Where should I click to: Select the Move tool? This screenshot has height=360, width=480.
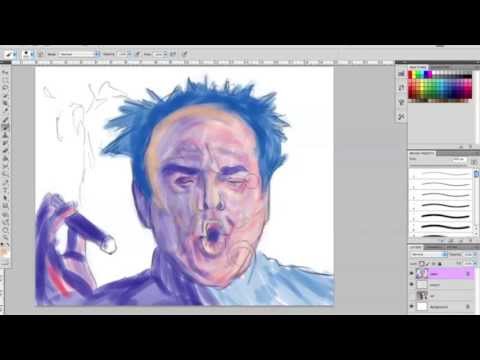5,73
